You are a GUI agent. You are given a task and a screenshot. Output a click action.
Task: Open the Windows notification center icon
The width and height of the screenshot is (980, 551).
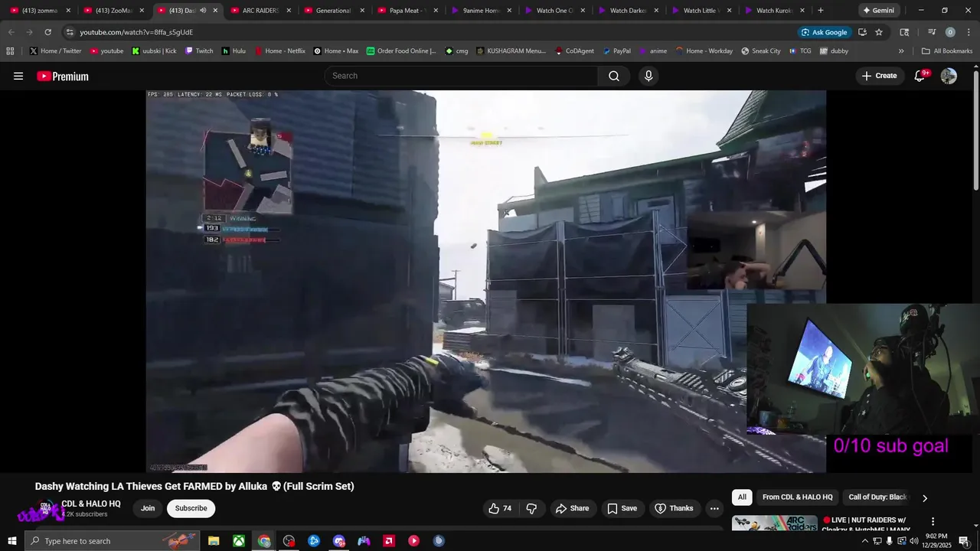pos(963,541)
